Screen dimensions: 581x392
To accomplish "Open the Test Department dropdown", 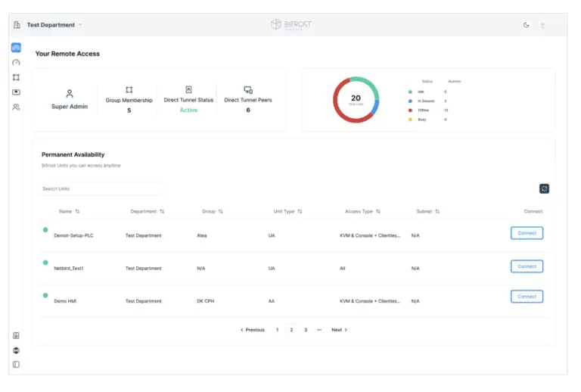I will coord(54,25).
